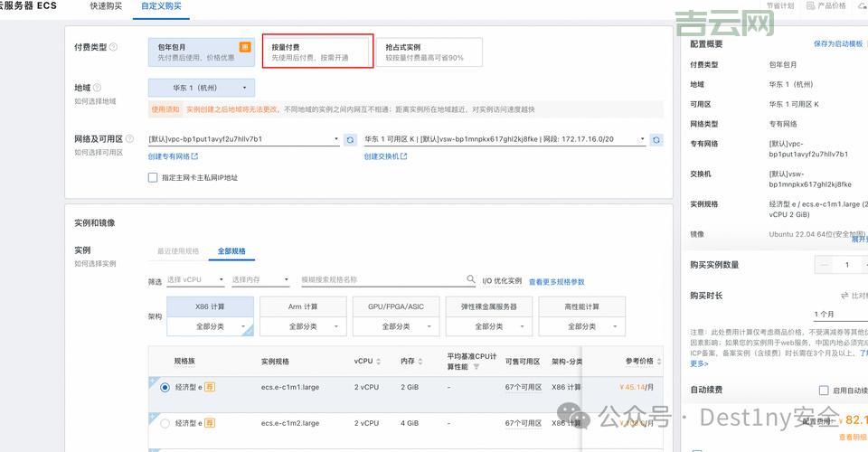
Task: Sort by 内存 column
Action: [x=420, y=362]
